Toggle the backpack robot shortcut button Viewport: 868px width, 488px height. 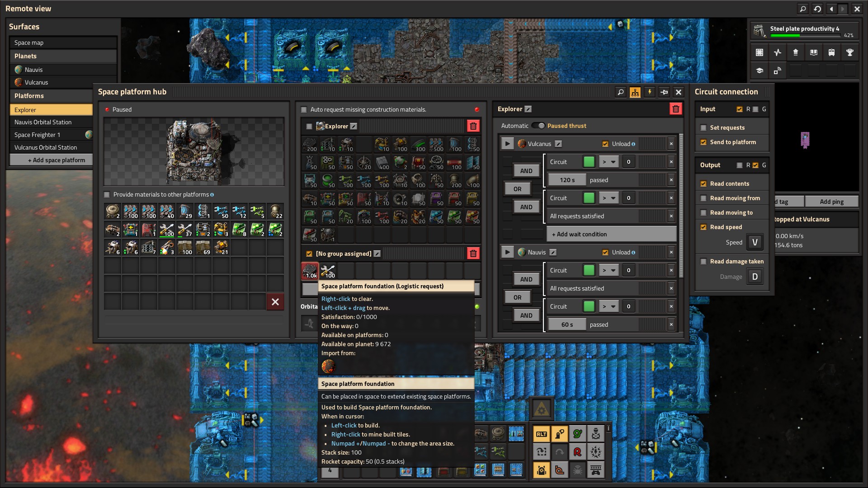tap(542, 470)
